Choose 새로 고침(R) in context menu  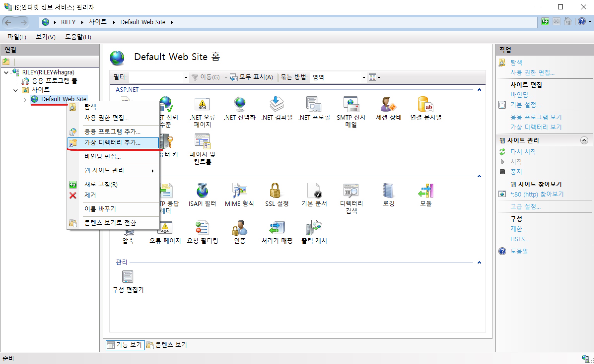[x=113, y=184]
